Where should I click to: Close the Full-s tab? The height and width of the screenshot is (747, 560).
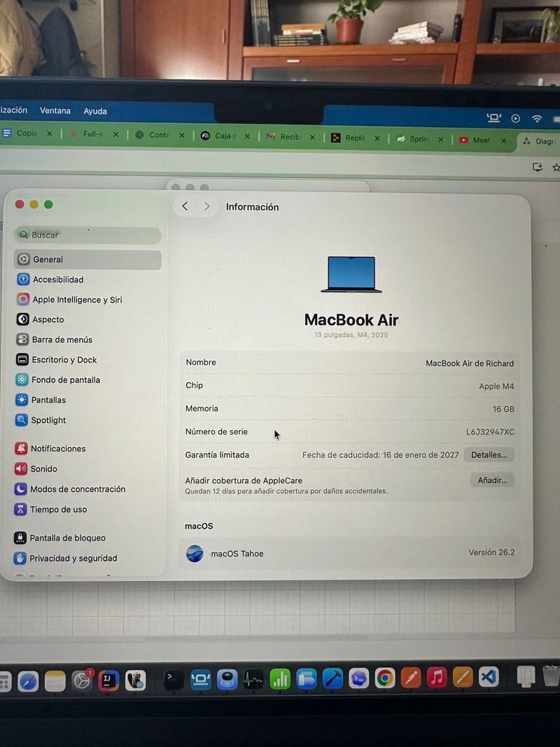pos(115,135)
